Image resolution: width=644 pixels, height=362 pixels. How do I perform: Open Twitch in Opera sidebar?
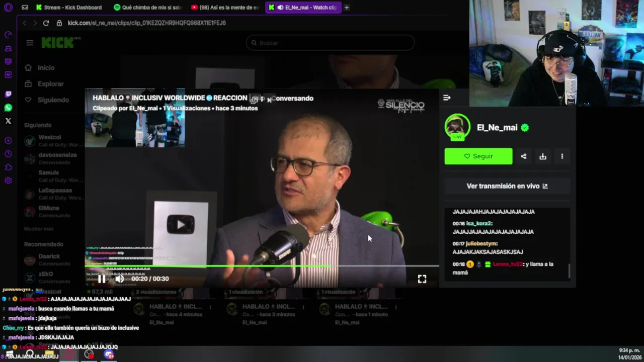click(x=8, y=94)
